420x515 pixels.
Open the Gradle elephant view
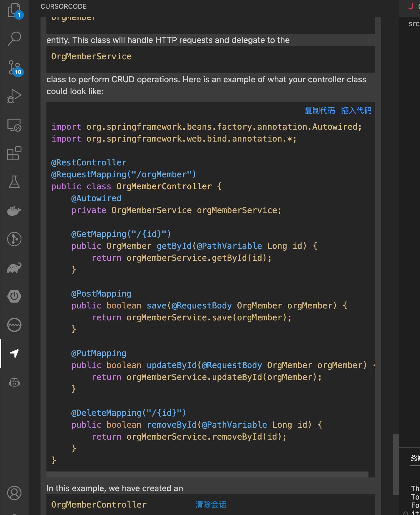14,268
